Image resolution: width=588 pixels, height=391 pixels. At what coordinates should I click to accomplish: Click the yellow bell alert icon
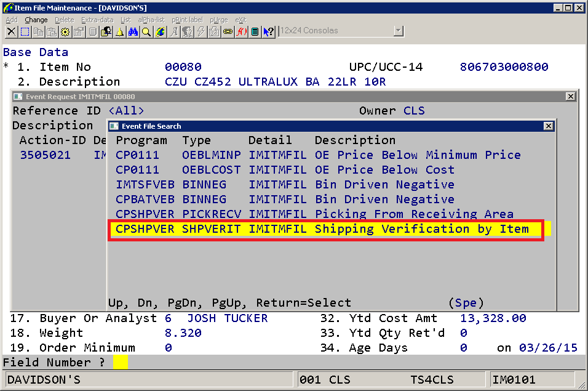[x=119, y=31]
